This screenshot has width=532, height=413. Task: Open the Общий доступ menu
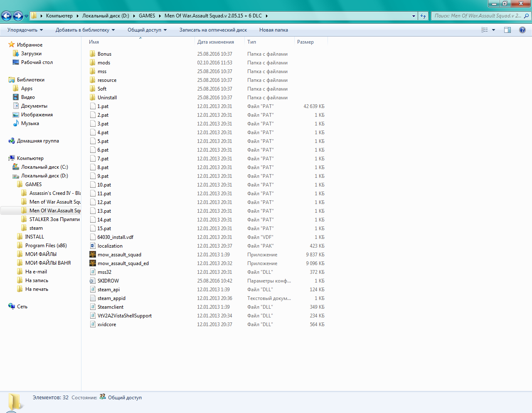(x=147, y=30)
